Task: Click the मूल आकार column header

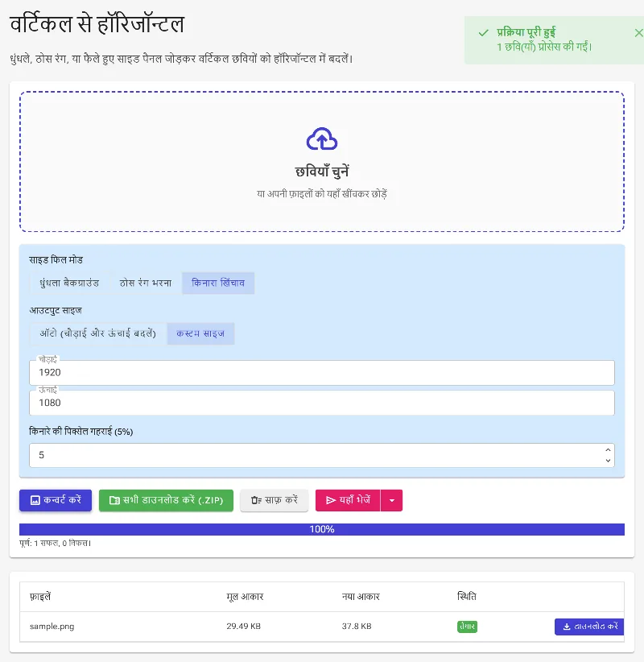Action: tap(245, 597)
